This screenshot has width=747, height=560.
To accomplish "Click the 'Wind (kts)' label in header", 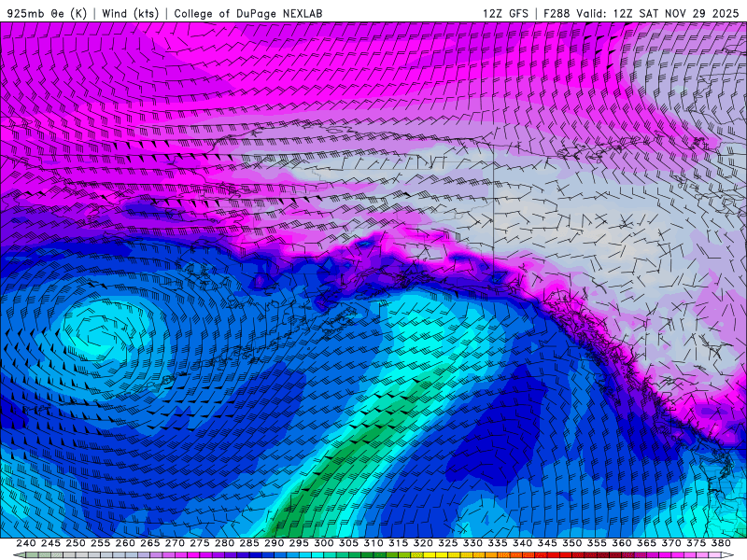I will [130, 13].
